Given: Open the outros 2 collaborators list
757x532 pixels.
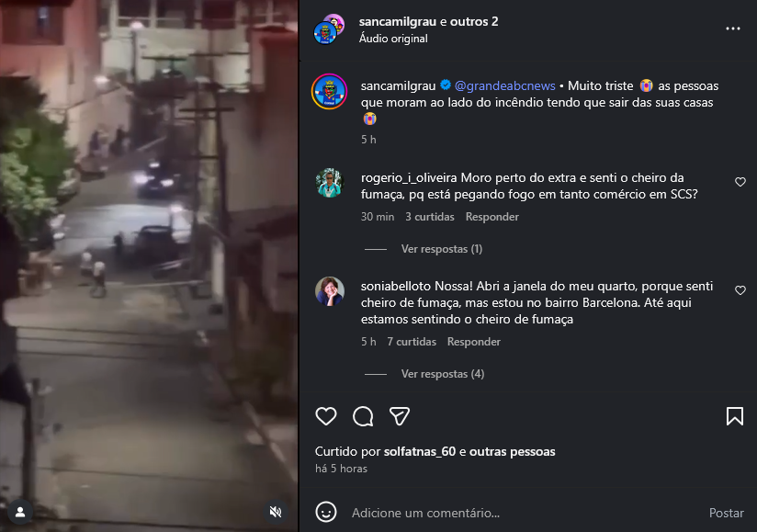Looking at the screenshot, I should coord(474,22).
